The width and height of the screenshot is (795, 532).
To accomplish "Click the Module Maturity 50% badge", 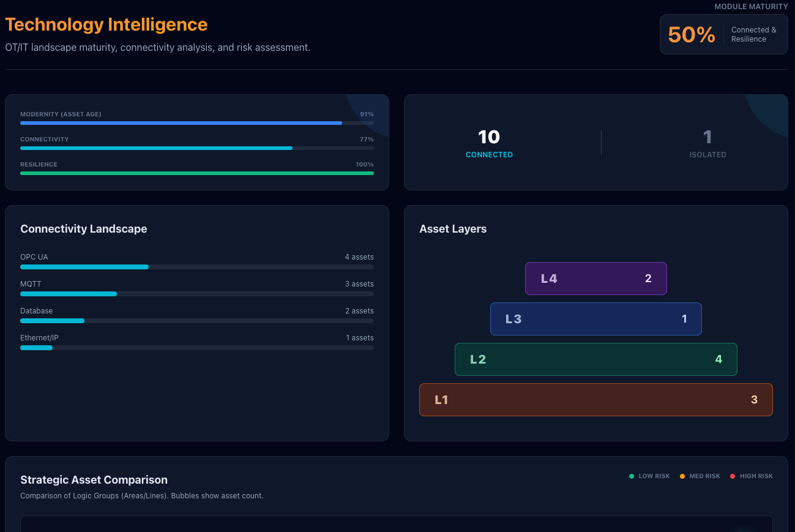I will point(723,34).
